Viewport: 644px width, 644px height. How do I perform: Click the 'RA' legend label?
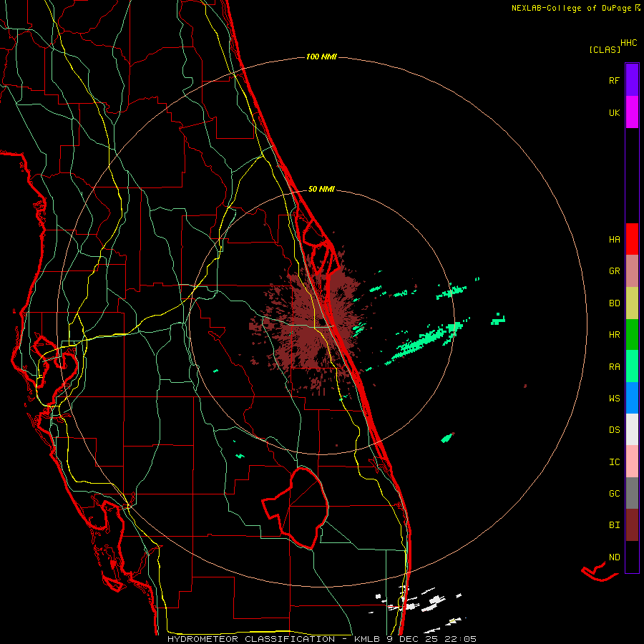pyautogui.click(x=614, y=367)
